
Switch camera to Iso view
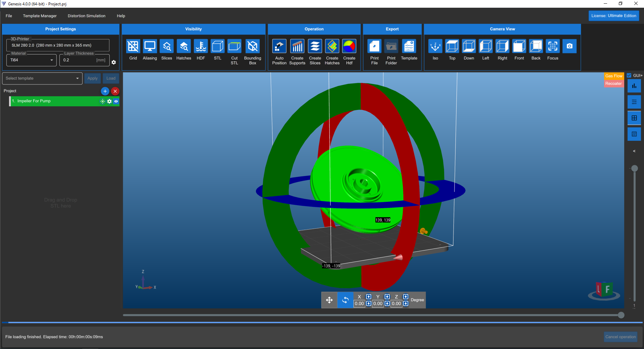coord(435,46)
